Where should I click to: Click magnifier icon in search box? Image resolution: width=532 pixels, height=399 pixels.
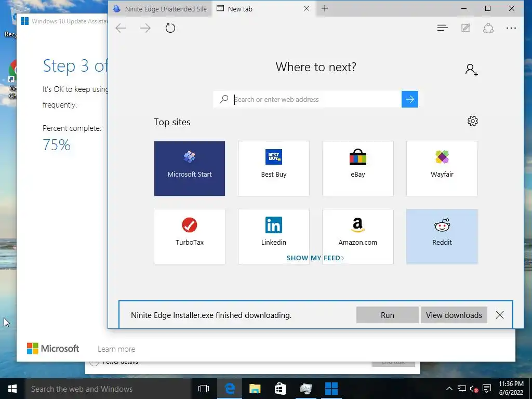point(224,99)
